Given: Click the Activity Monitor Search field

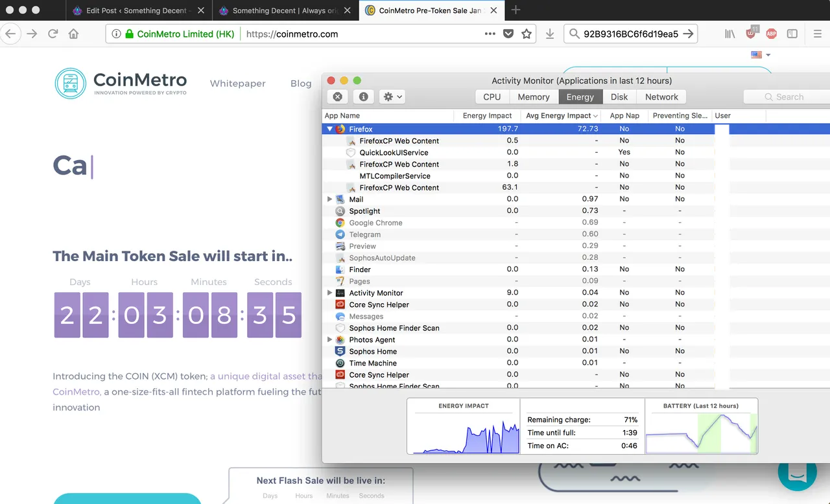Looking at the screenshot, I should [x=787, y=97].
